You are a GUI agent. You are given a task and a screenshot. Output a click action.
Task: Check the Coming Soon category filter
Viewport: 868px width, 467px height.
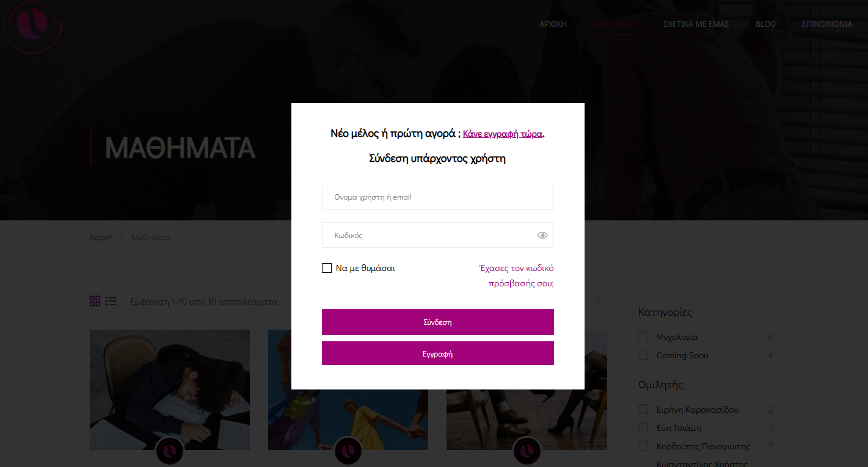643,355
